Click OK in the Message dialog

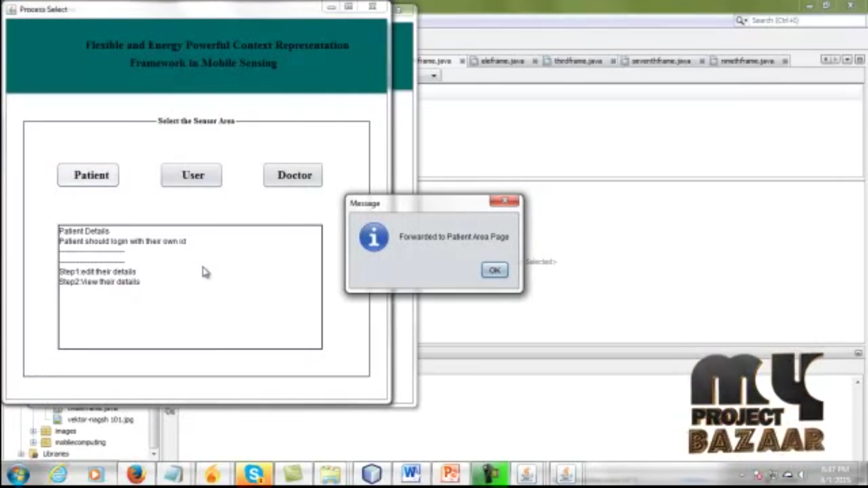[x=494, y=270]
